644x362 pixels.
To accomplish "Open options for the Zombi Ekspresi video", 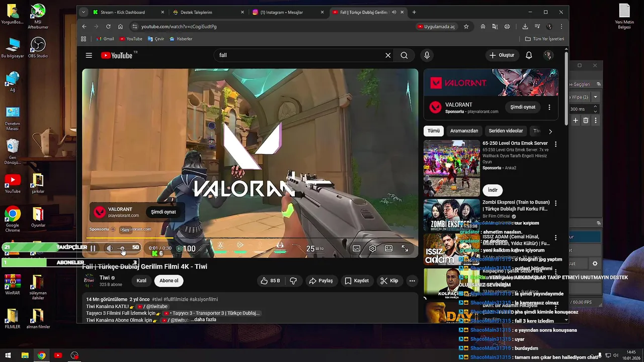I will click(556, 203).
